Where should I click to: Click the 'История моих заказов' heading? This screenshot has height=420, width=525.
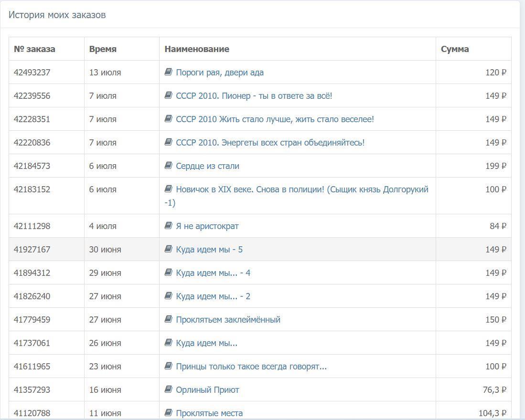[x=57, y=15]
